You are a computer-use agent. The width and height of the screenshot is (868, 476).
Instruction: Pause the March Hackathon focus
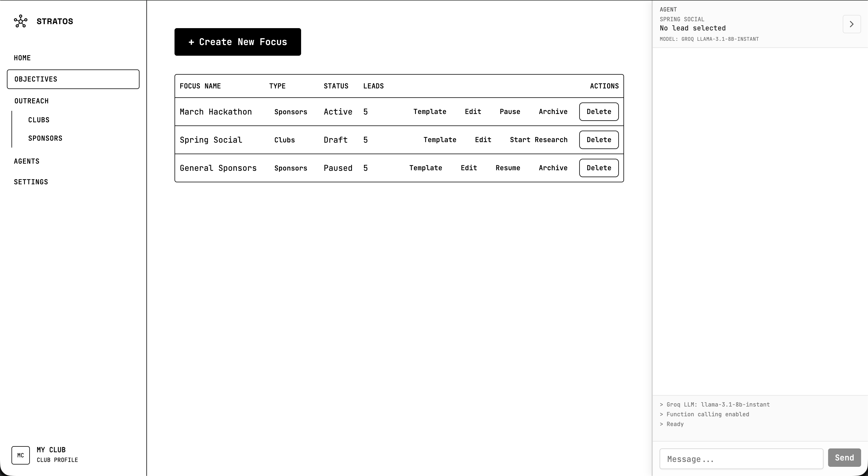click(x=509, y=112)
